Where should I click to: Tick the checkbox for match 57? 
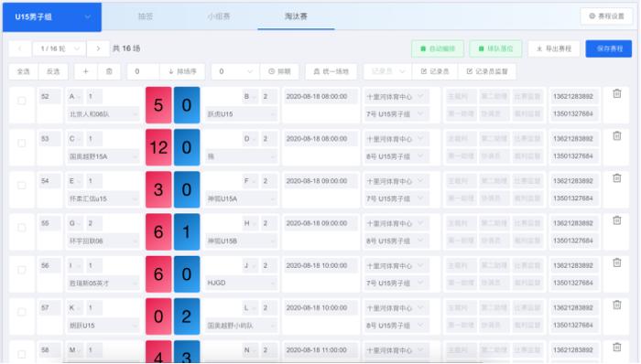click(22, 312)
